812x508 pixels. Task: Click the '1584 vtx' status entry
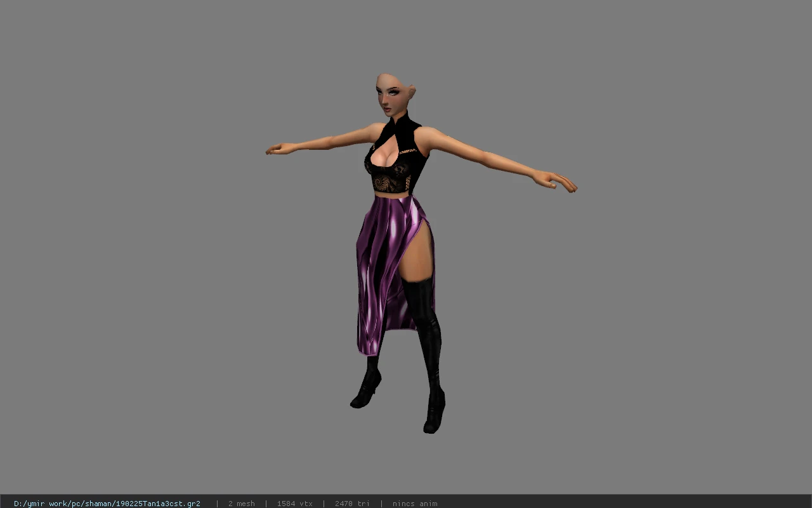(294, 504)
